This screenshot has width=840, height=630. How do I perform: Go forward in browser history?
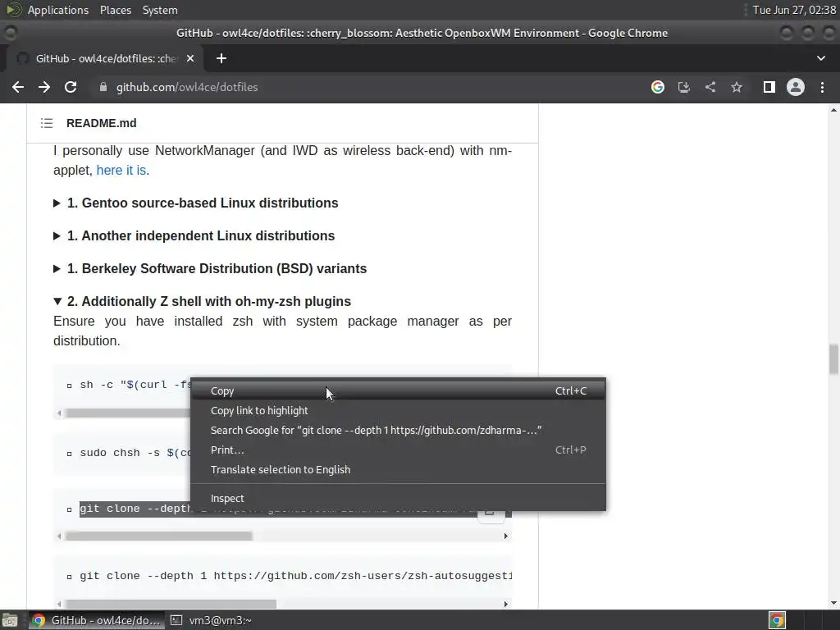pos(44,87)
